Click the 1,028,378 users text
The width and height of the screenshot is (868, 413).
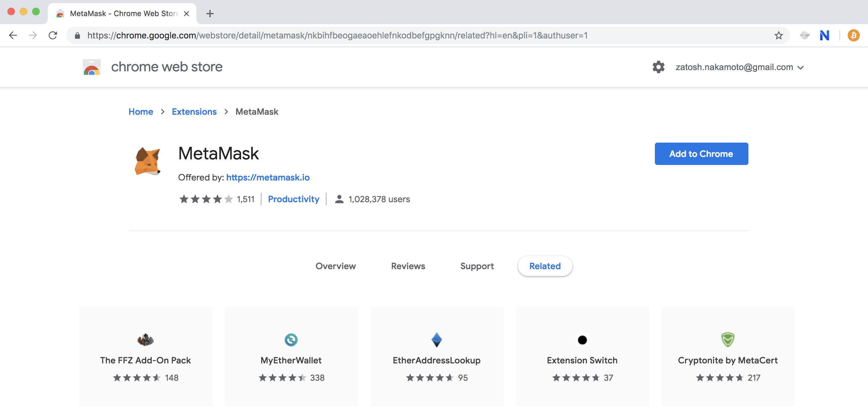(x=379, y=199)
